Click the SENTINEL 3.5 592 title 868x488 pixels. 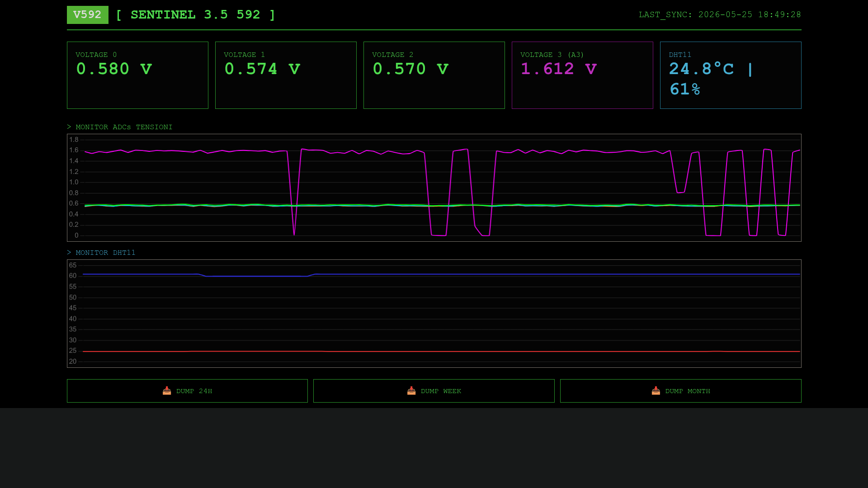click(195, 15)
